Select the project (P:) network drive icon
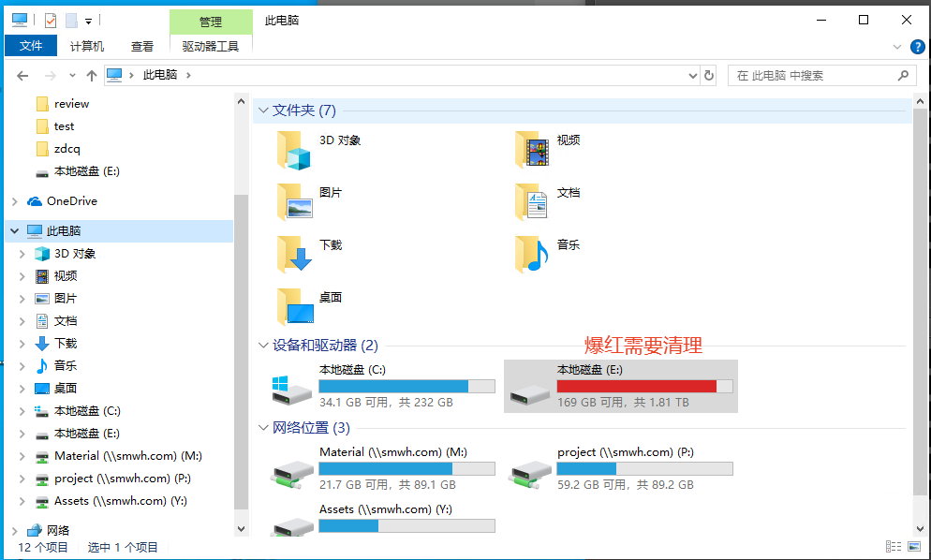Image resolution: width=931 pixels, height=560 pixels. [x=529, y=475]
